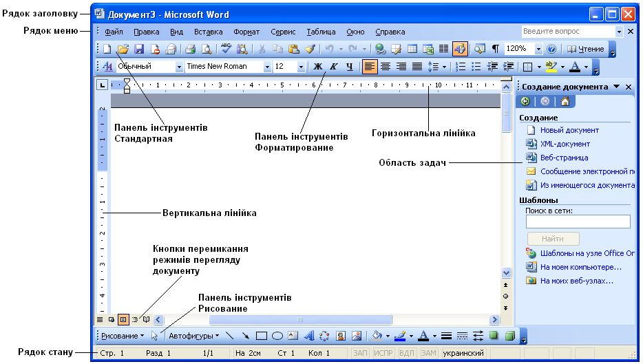
Task: Toggle Italic (К) formatting
Action: click(x=334, y=67)
